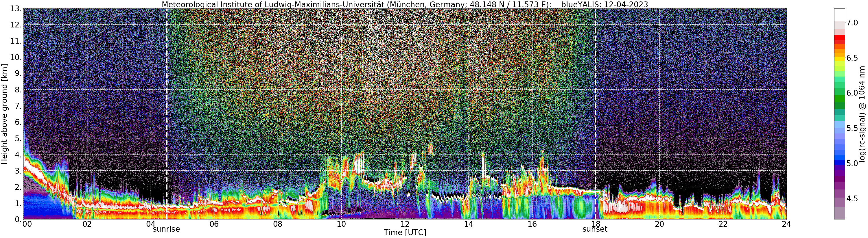Click the y-axis tick label '13.'
868x238 pixels.
coord(16,9)
